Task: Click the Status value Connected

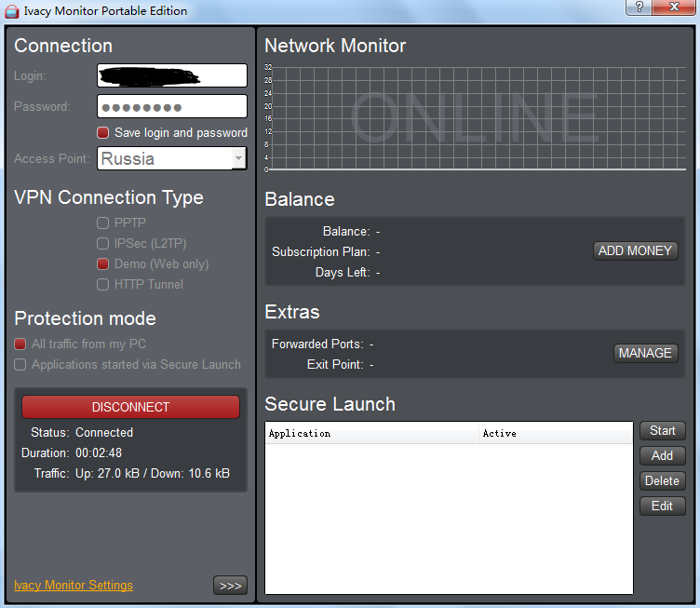Action: 104,432
